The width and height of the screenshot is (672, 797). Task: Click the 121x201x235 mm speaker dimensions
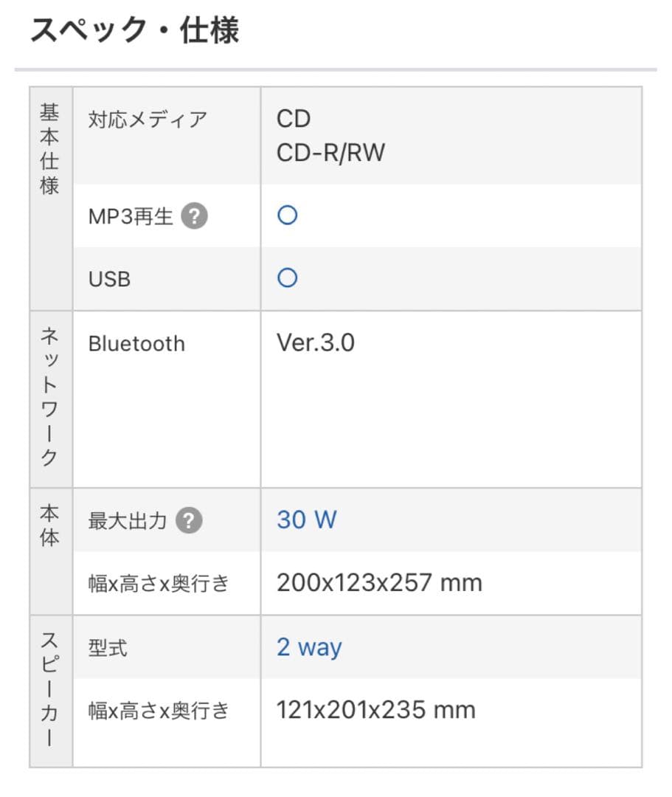click(374, 709)
